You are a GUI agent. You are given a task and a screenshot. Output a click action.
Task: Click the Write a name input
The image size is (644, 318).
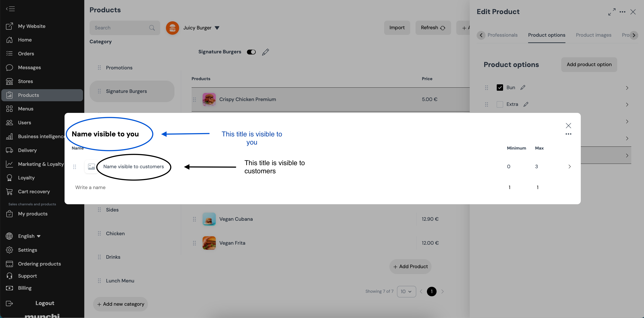click(x=90, y=187)
